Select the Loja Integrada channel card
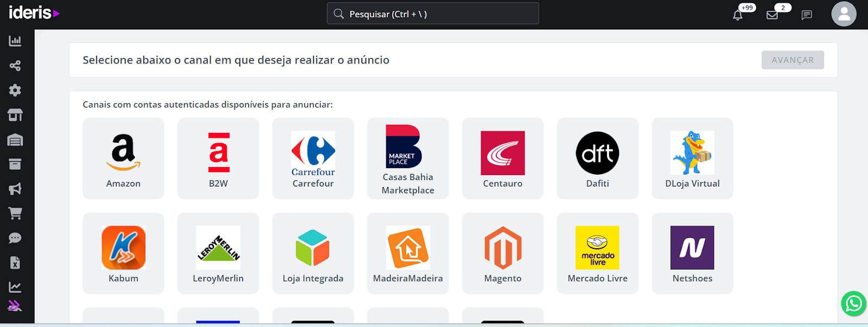This screenshot has height=327, width=868. click(x=313, y=253)
